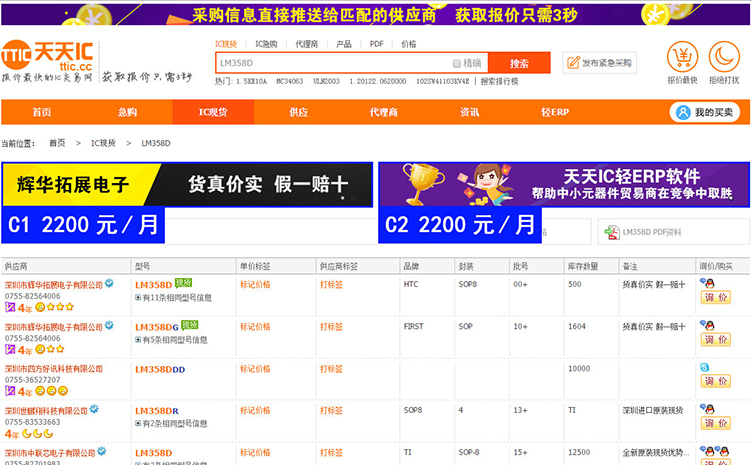Click the green 现货 tag beside LM358DG
This screenshot has width=752, height=465.
[x=189, y=325]
